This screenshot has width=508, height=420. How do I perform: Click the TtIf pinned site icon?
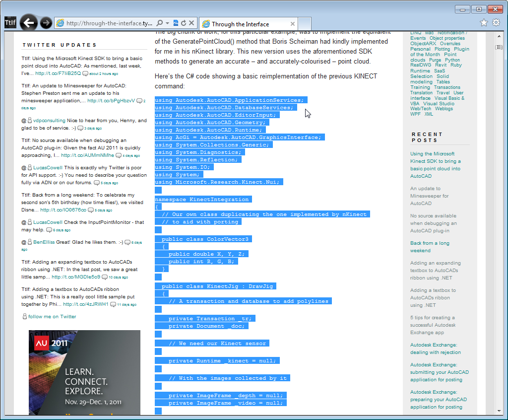click(x=10, y=23)
